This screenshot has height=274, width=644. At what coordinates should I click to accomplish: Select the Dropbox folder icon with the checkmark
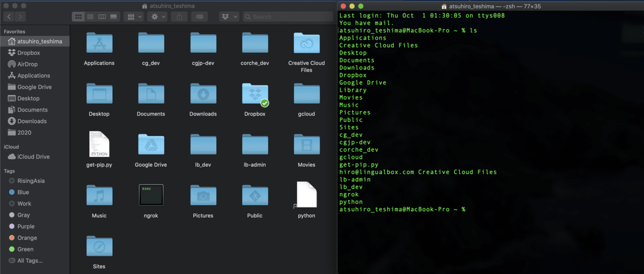(x=255, y=94)
